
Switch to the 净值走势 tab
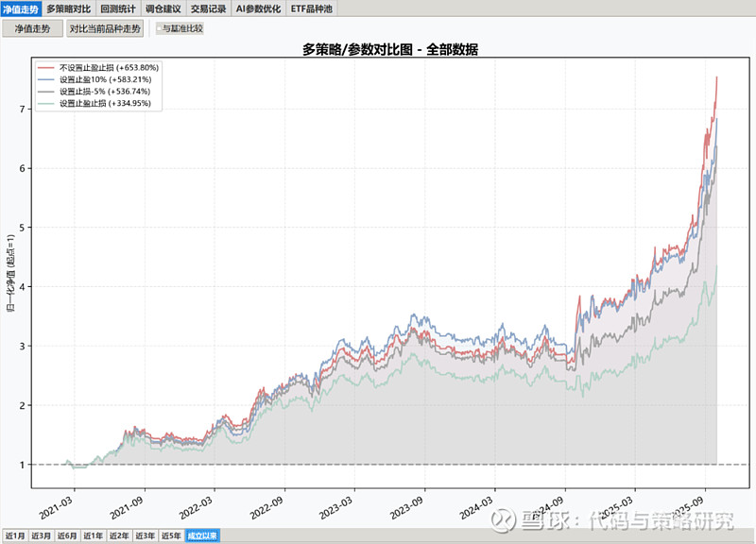[21, 8]
